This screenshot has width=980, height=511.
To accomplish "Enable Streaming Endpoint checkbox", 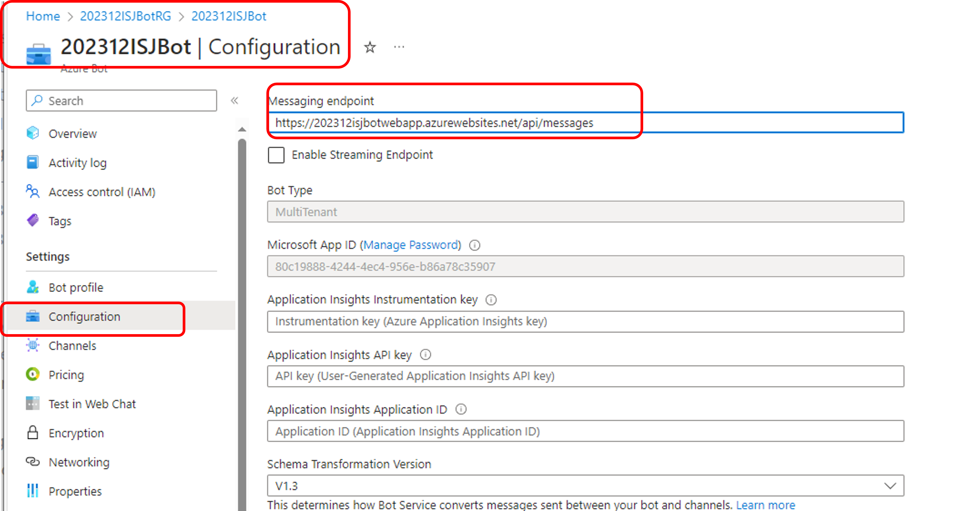I will [276, 155].
